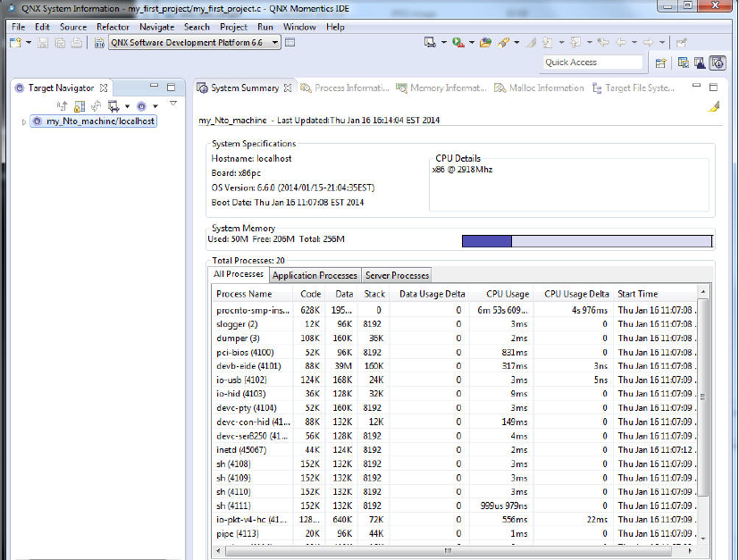The image size is (739, 560).
Task: Close the System Summary tab
Action: 288,88
